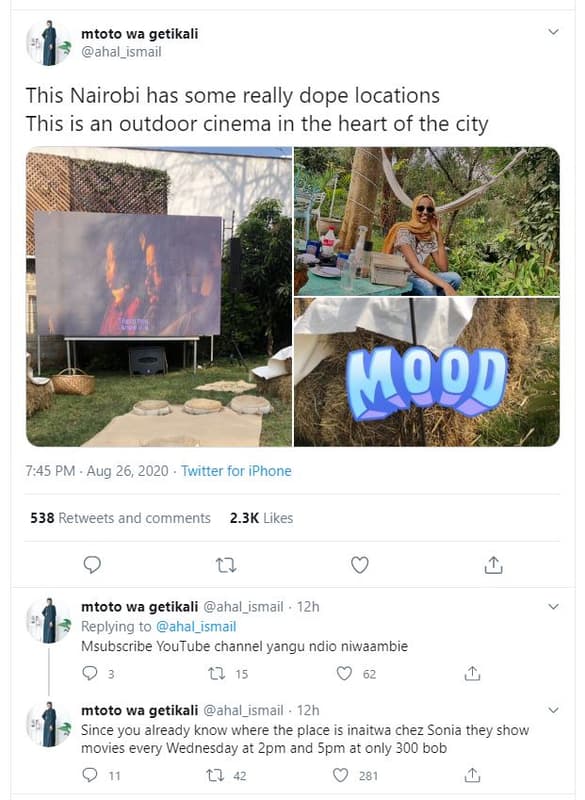Reply to the main outdoor cinema tweet
The width and height of the screenshot is (585, 800).
(92, 565)
